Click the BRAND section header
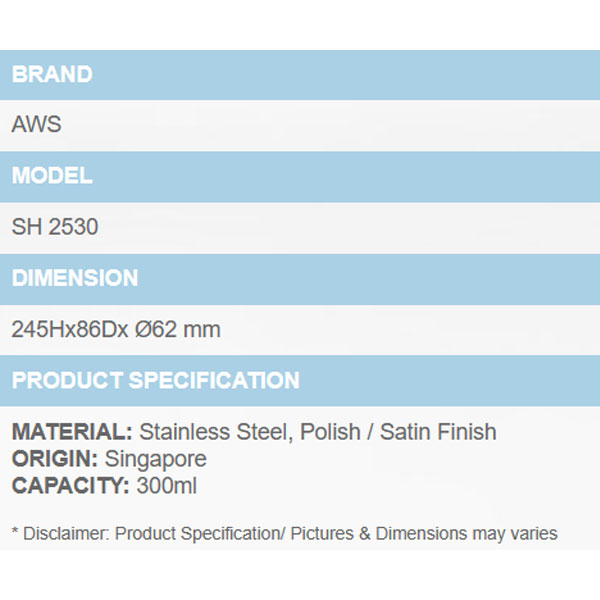This screenshot has height=600, width=600. click(52, 75)
